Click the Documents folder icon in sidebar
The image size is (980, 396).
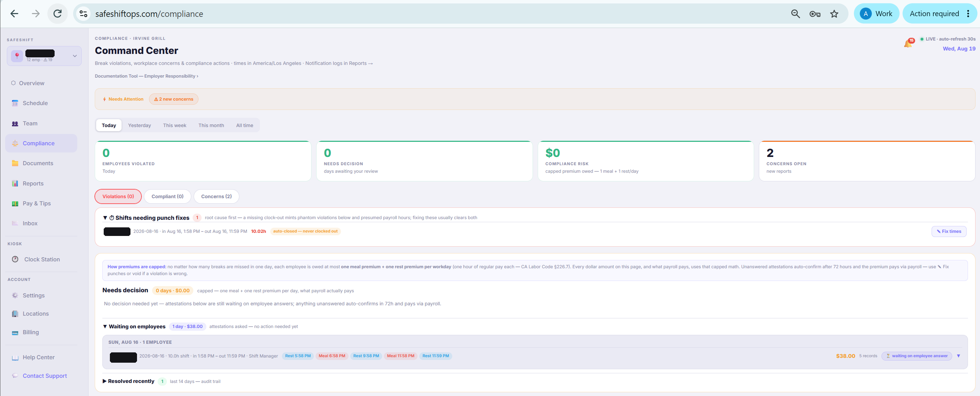pos(15,163)
